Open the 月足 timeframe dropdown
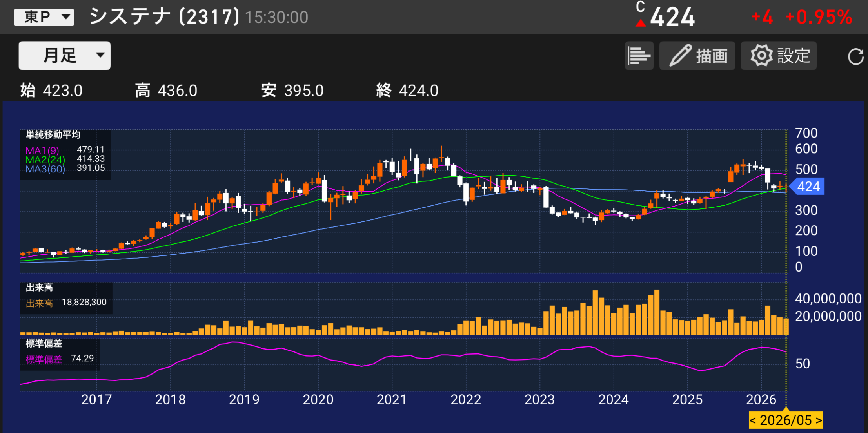The height and width of the screenshot is (433, 868). coord(65,55)
